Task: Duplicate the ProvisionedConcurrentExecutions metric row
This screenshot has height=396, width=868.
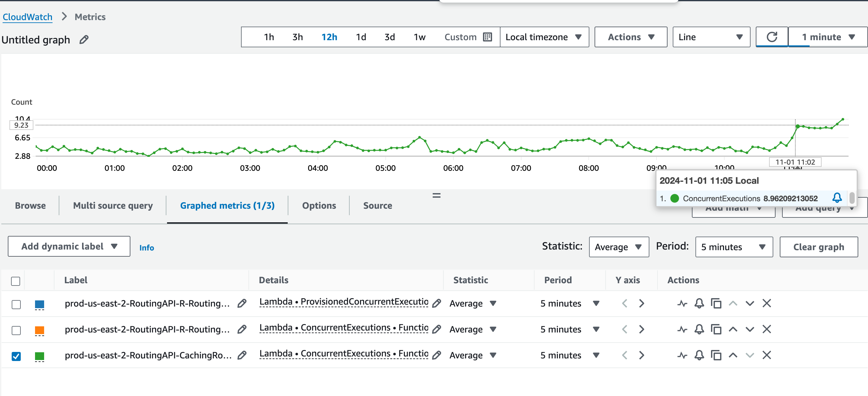Action: click(716, 303)
